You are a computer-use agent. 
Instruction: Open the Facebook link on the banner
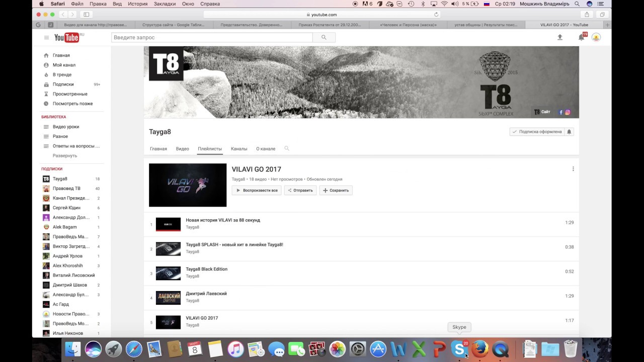pos(561,112)
